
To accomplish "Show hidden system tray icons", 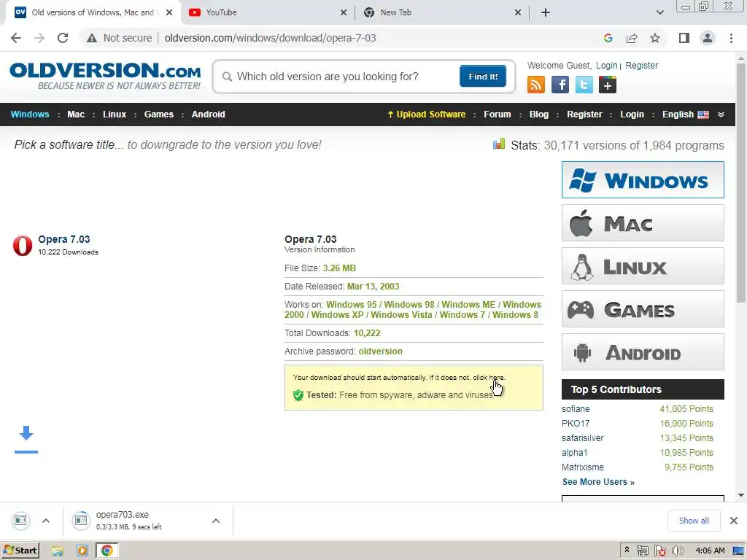I will [627, 550].
